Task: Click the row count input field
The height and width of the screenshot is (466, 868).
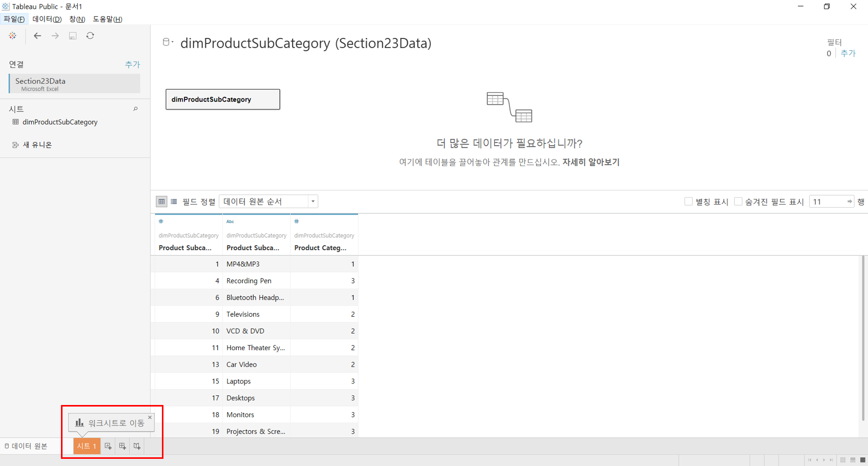Action: [x=828, y=201]
